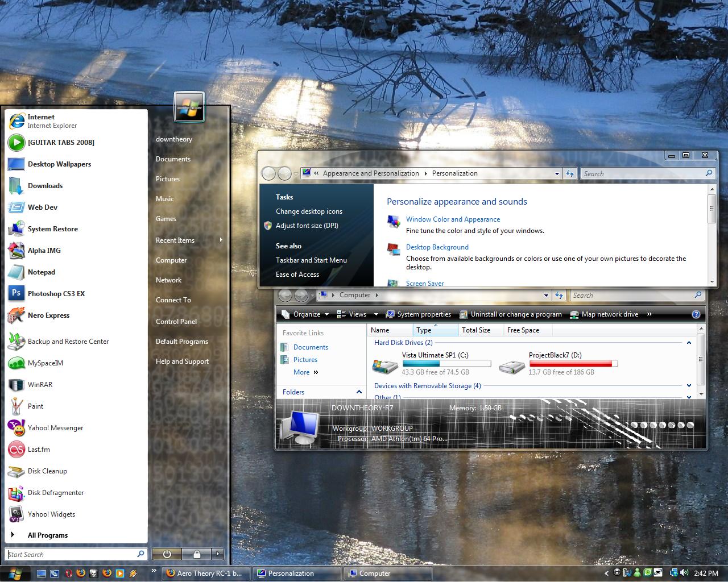The height and width of the screenshot is (582, 728).
Task: Open Personalization address bar history dropdown
Action: (x=557, y=174)
